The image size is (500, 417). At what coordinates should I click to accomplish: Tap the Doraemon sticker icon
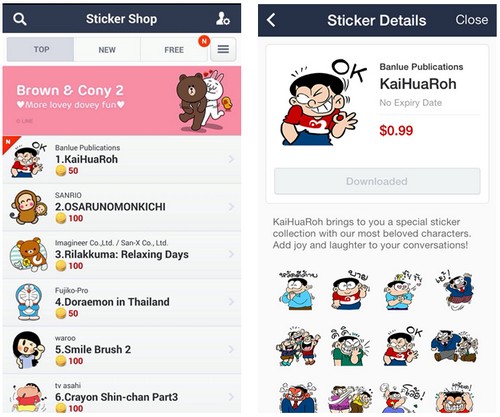click(x=29, y=302)
